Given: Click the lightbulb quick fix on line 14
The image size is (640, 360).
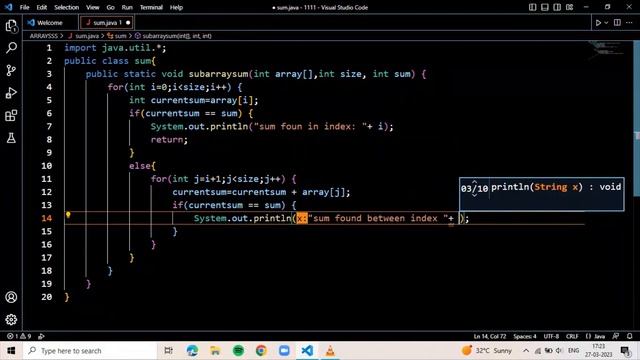Looking at the screenshot, I should click(68, 215).
